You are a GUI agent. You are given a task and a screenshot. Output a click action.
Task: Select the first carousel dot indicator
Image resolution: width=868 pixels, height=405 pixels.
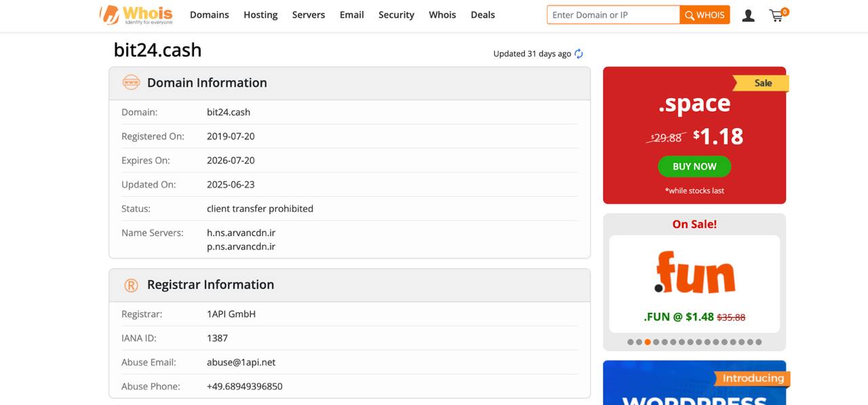coord(631,342)
